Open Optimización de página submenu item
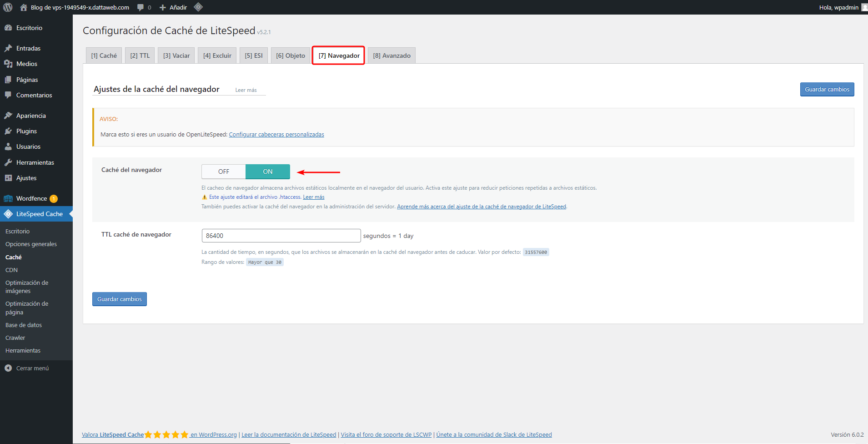Screen dimensions: 868x444 27,308
